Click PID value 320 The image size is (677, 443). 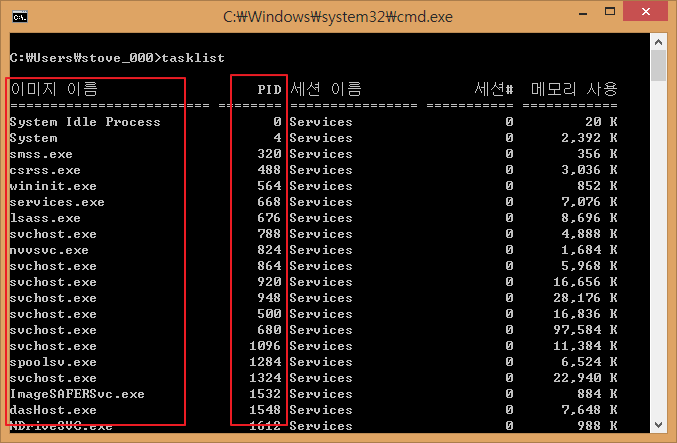pos(269,154)
